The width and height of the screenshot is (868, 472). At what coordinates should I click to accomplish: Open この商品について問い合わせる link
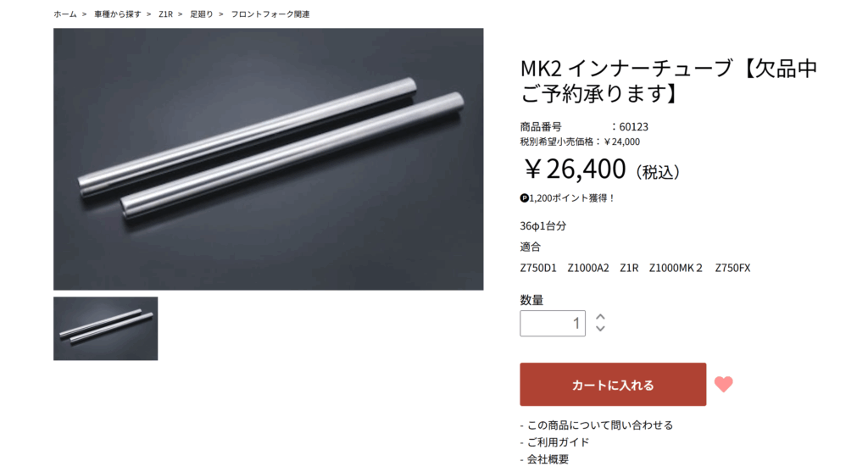click(599, 425)
